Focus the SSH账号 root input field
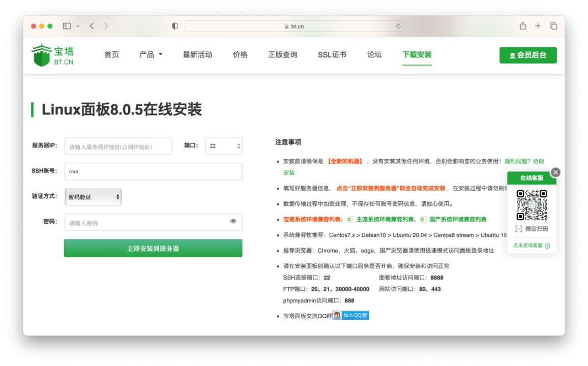The image size is (588, 366). point(154,172)
